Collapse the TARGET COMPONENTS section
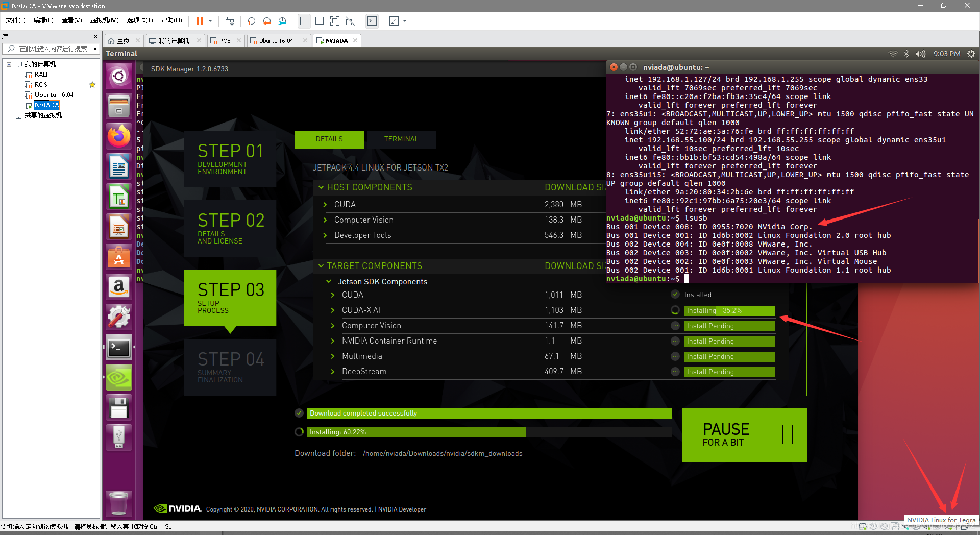 coord(321,266)
